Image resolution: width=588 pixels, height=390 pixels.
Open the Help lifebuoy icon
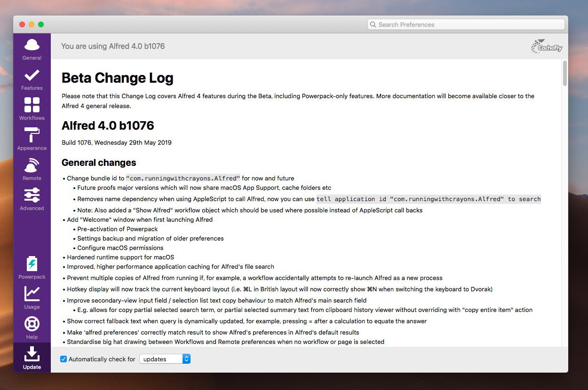32,324
